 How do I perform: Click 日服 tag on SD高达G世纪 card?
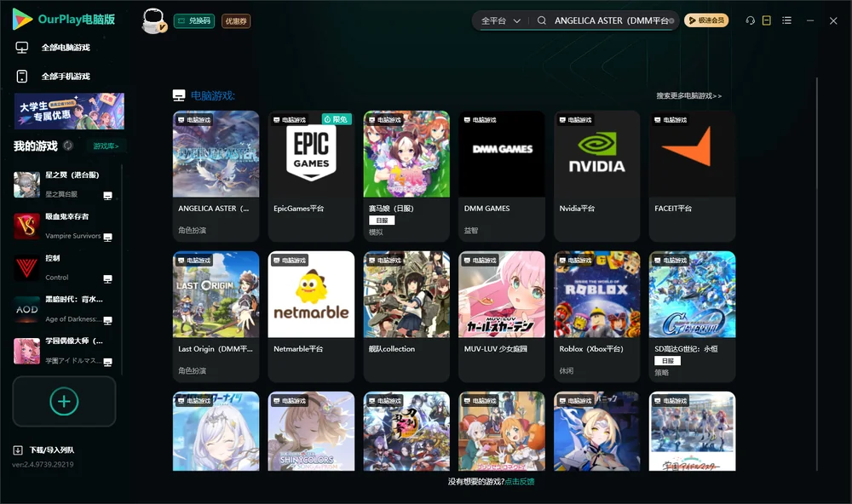(x=668, y=361)
